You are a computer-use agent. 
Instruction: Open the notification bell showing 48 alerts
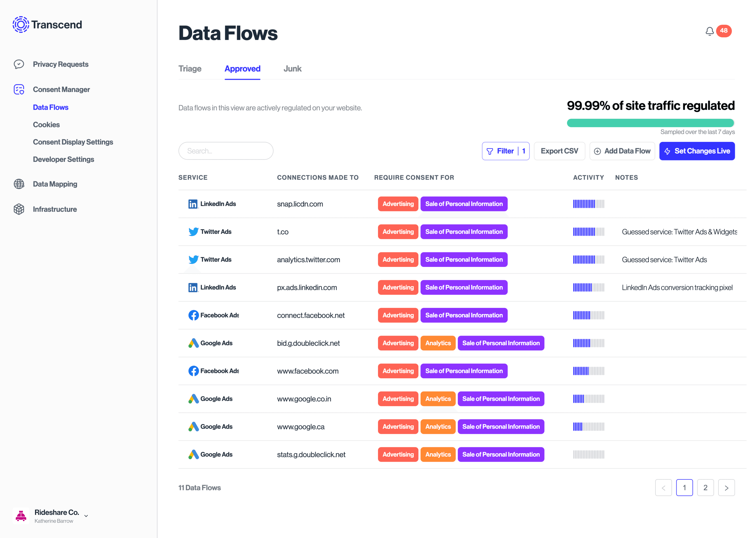click(x=709, y=31)
